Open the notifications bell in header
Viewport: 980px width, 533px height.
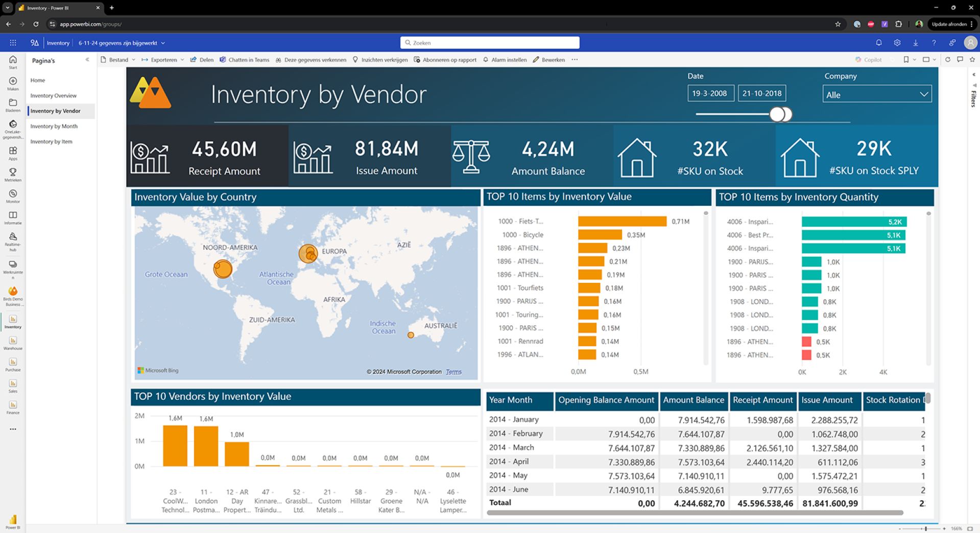pyautogui.click(x=879, y=43)
